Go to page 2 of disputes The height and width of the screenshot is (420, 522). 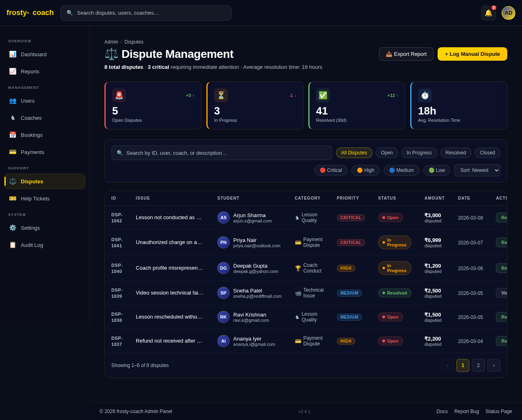[478, 365]
